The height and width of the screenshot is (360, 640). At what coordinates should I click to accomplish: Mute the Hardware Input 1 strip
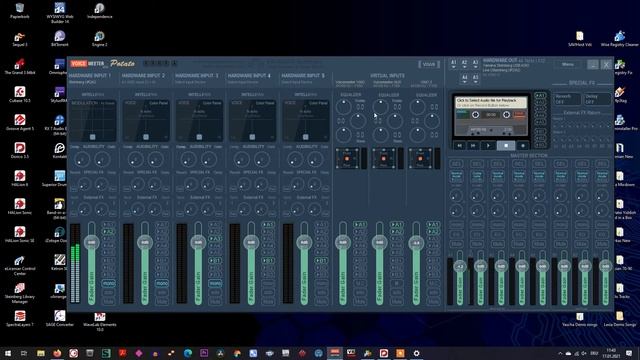pos(109,302)
